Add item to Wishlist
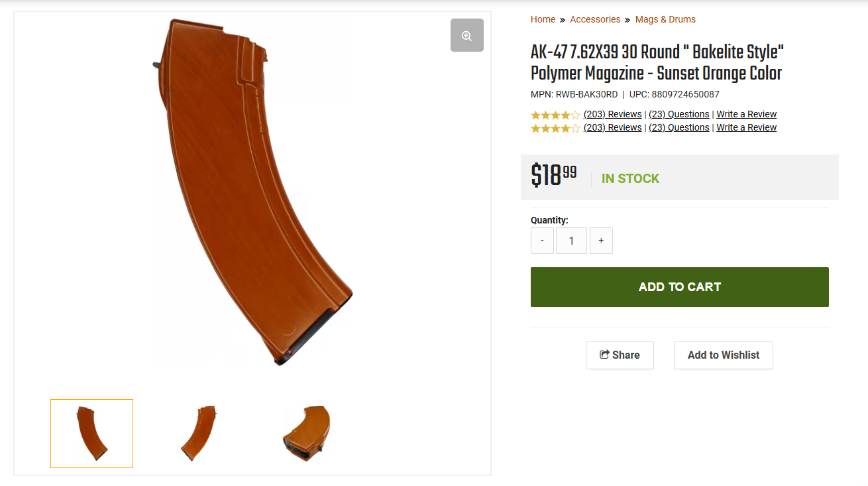Viewport: 868px width, 486px height. 724,355
